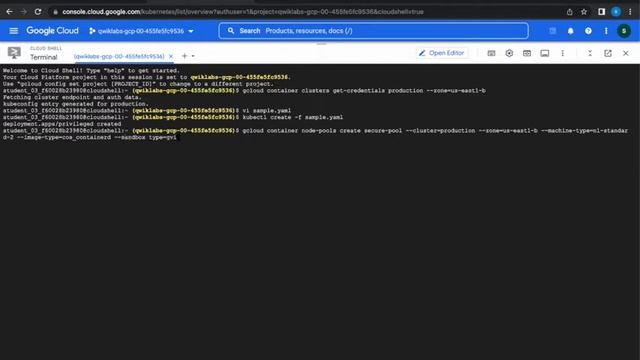The width and height of the screenshot is (640, 360).
Task: Share this page from address bar
Action: (569, 12)
